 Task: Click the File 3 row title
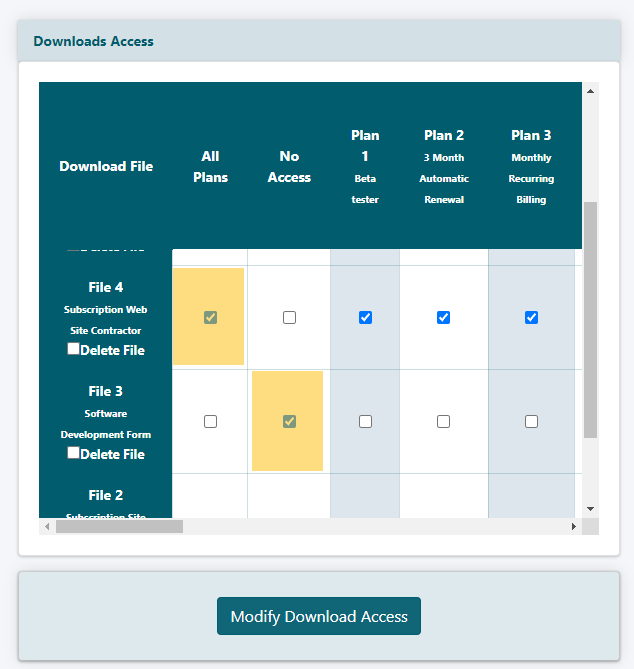tap(106, 391)
